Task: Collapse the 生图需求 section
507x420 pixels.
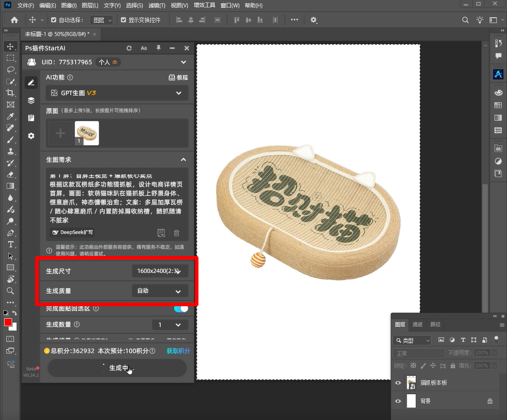Action: [183, 160]
